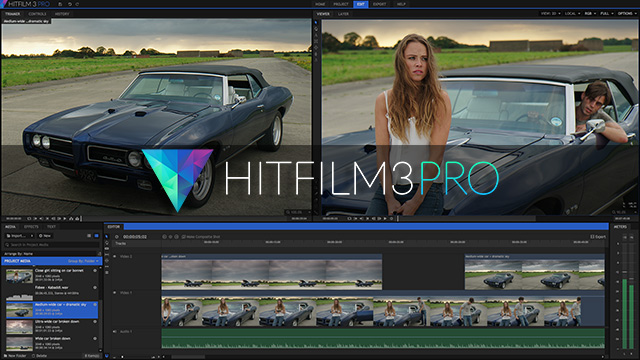640x360 pixels.
Task: Click the Arrange By: Name control
Action: click(18, 253)
